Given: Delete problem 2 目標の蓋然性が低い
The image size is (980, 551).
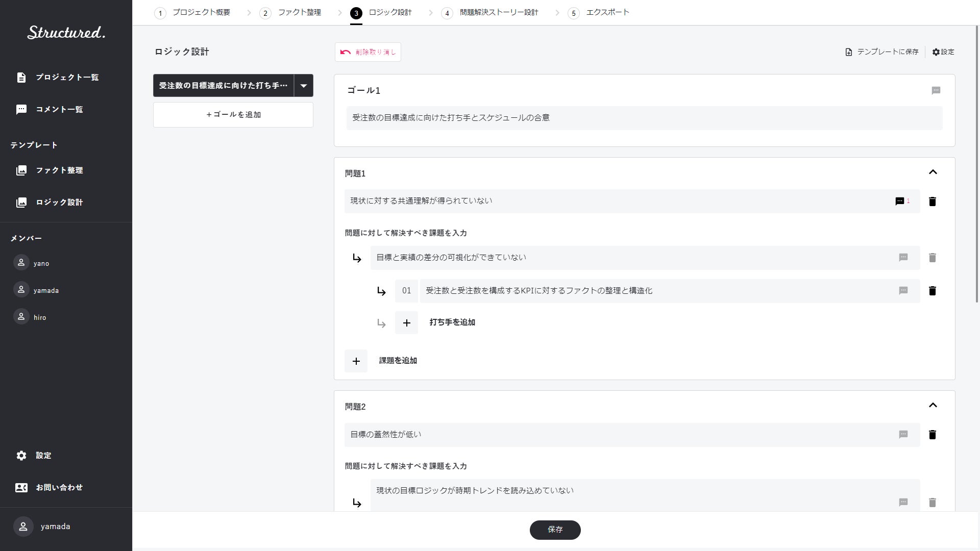Looking at the screenshot, I should point(932,435).
